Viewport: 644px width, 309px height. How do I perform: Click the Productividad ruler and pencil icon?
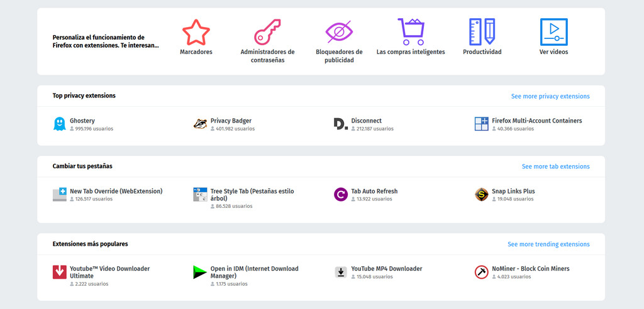(x=482, y=32)
